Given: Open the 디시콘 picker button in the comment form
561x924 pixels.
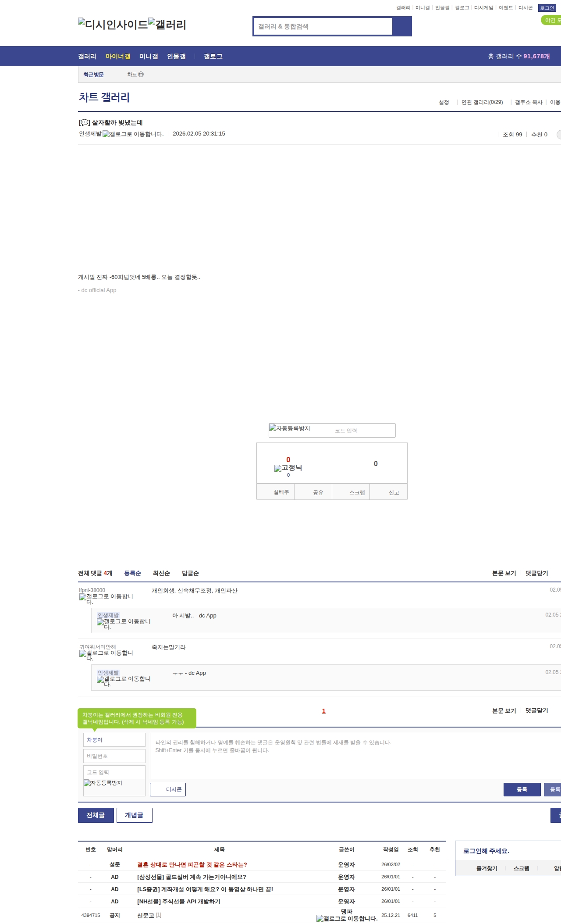Looking at the screenshot, I should [168, 789].
